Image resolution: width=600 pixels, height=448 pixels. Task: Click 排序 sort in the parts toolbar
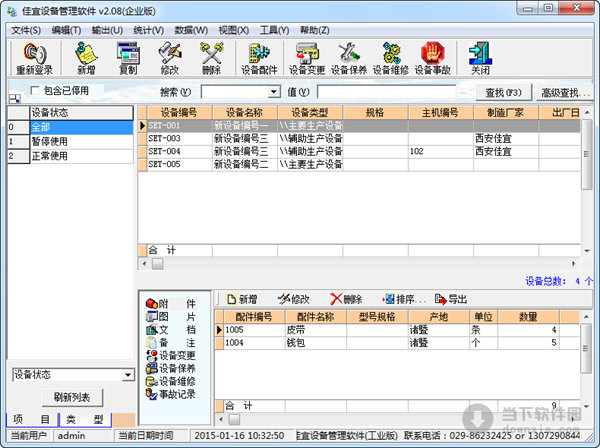[404, 299]
